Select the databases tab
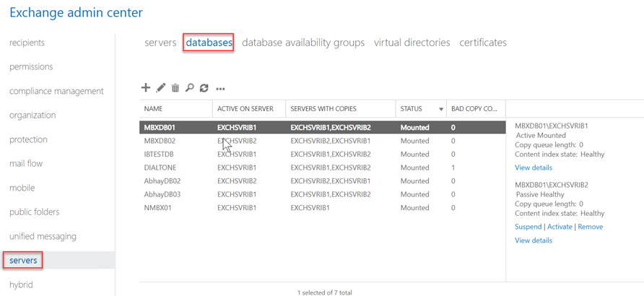The width and height of the screenshot is (644, 296). tap(209, 43)
